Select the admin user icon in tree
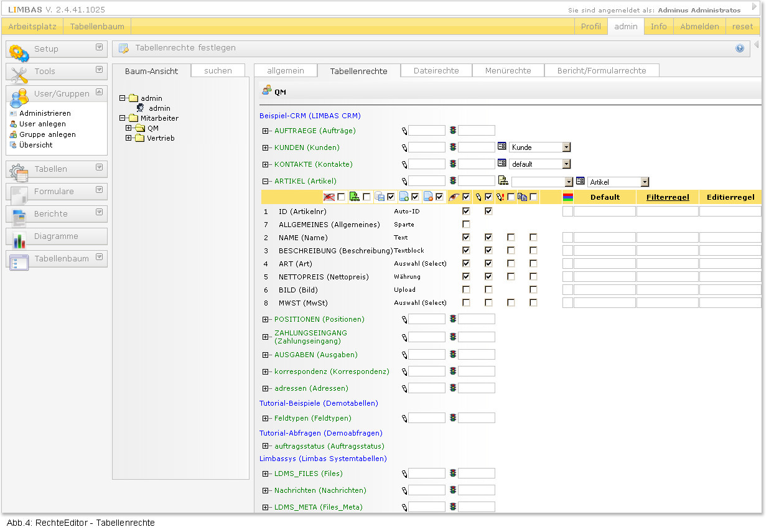This screenshot has width=774, height=532. (x=141, y=108)
